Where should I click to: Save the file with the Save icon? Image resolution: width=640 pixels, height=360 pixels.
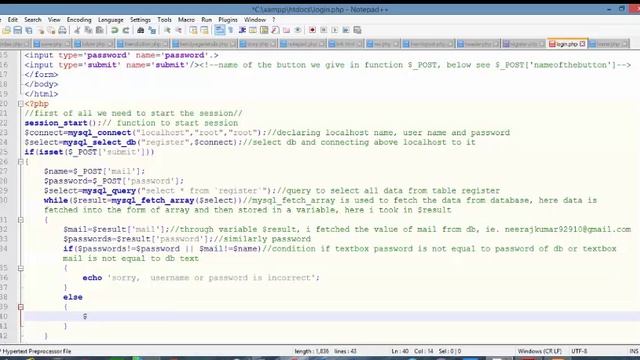pos(18,30)
